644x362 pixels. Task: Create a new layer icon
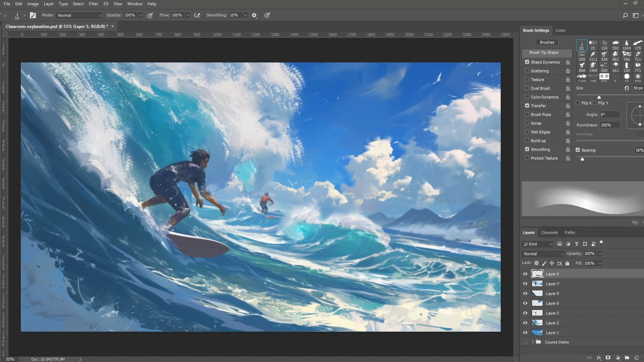(x=636, y=358)
